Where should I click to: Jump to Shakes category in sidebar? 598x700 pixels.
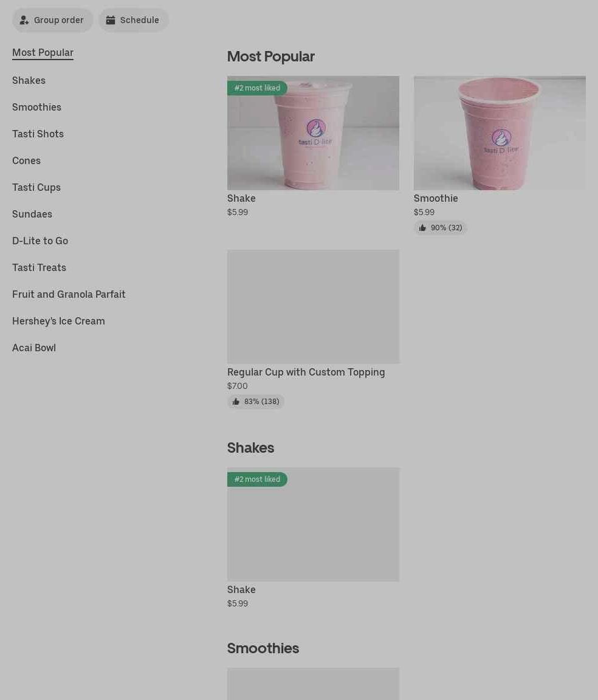(x=29, y=80)
